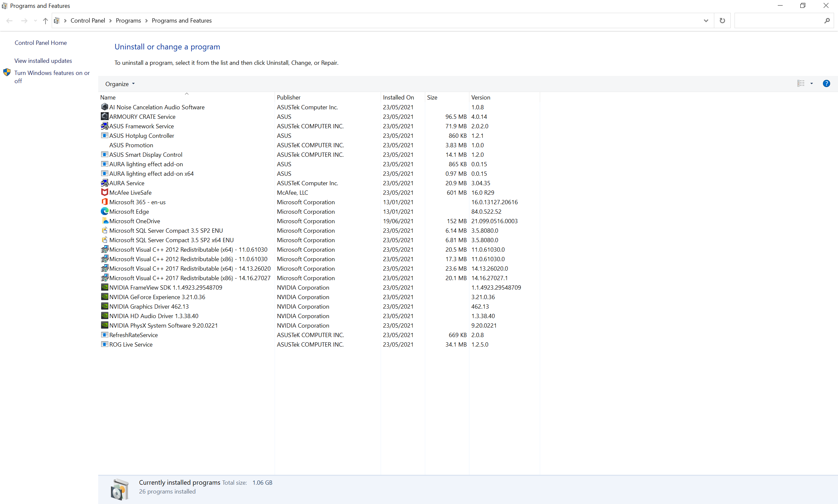The width and height of the screenshot is (838, 504).
Task: Click the SQL Server Compact SP2 x64 ENU icon
Action: coord(105,240)
